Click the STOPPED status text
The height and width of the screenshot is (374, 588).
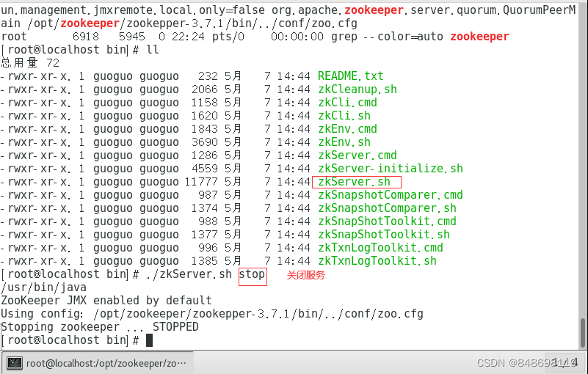(175, 327)
